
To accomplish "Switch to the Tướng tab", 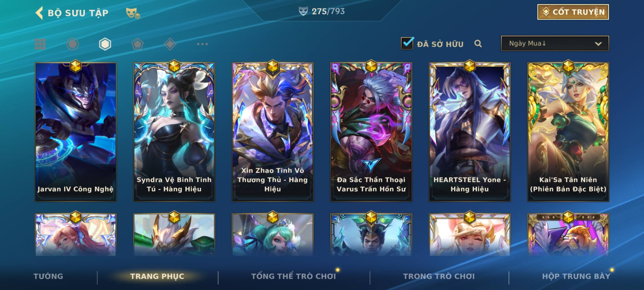I will click(x=48, y=276).
